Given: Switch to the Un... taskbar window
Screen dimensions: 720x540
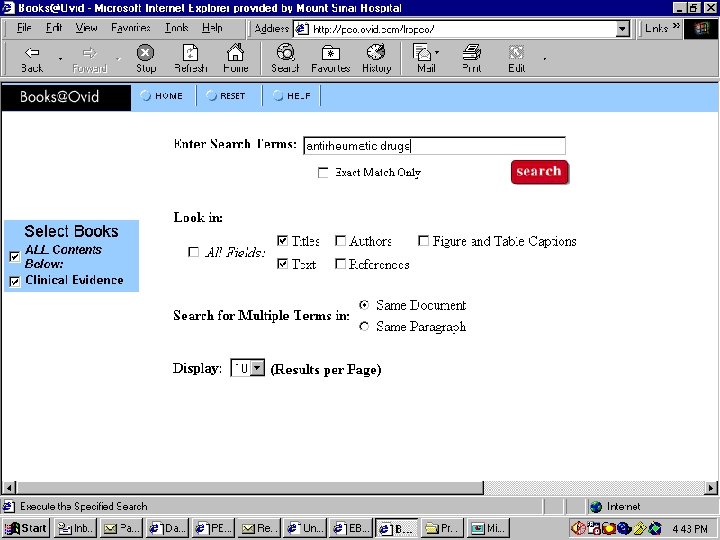Looking at the screenshot, I should tap(305, 529).
